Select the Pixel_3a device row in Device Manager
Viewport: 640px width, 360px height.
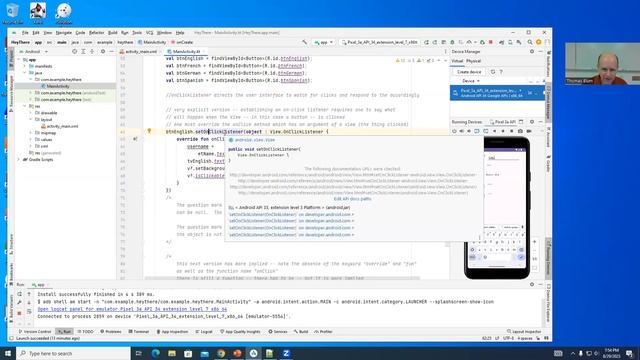pyautogui.click(x=497, y=93)
